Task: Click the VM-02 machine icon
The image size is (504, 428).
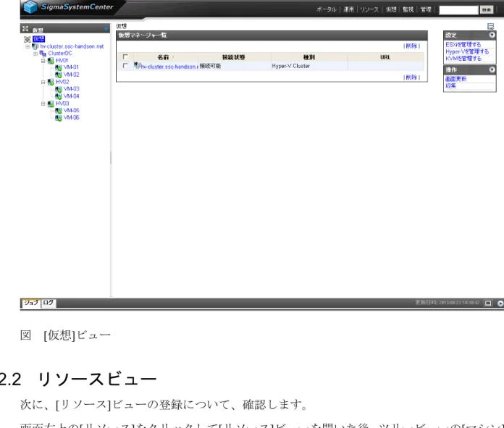Action: (x=58, y=75)
